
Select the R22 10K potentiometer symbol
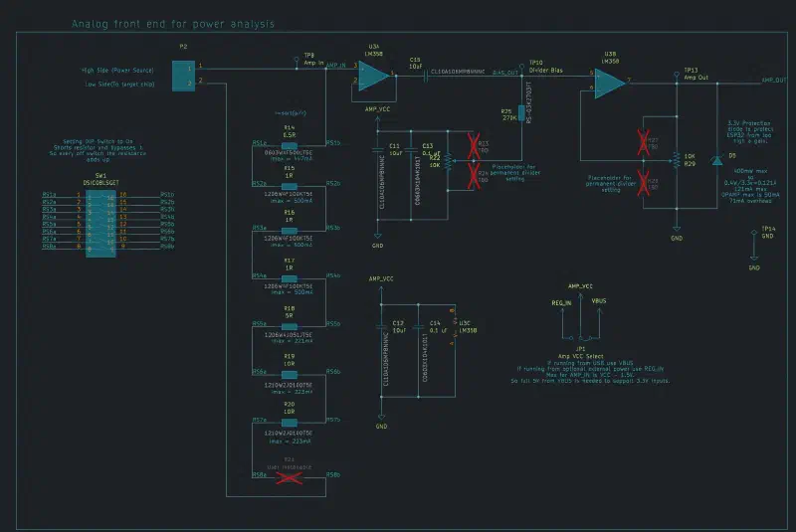[449, 161]
